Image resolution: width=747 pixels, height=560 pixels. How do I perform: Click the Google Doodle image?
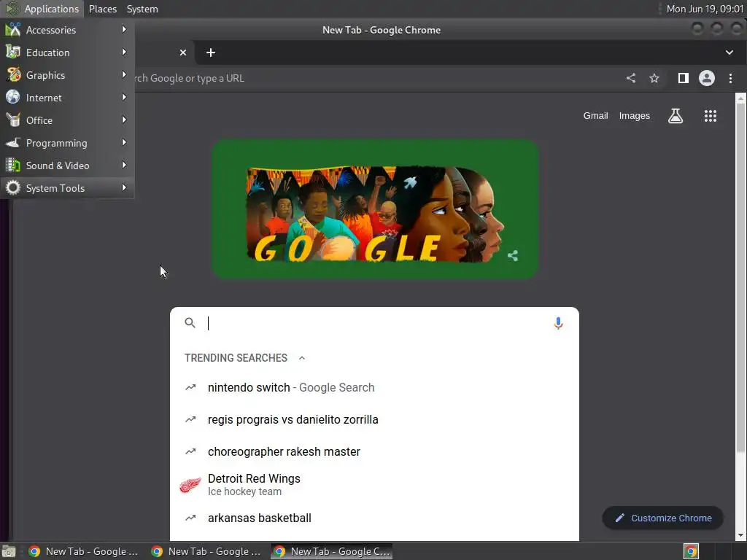coord(375,209)
